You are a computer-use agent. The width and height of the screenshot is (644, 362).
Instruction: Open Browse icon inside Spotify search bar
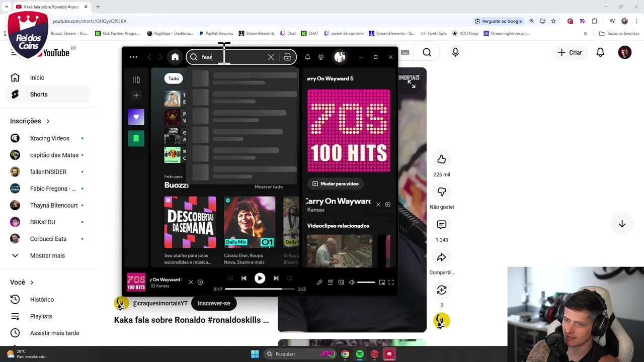[x=287, y=57]
